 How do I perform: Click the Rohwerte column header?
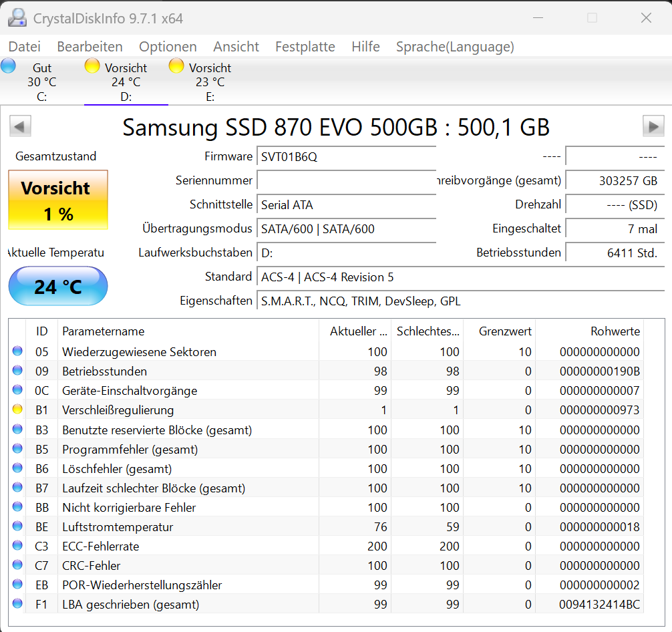click(589, 331)
